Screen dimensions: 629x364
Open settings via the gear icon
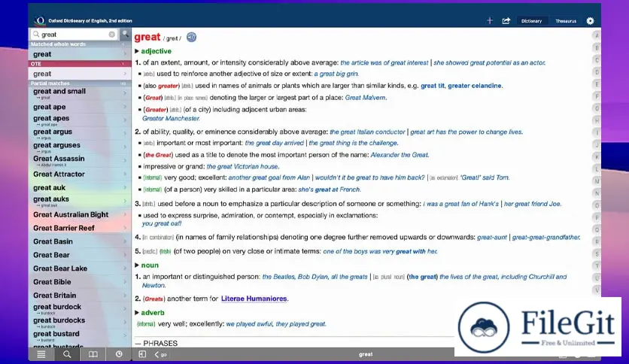click(590, 21)
